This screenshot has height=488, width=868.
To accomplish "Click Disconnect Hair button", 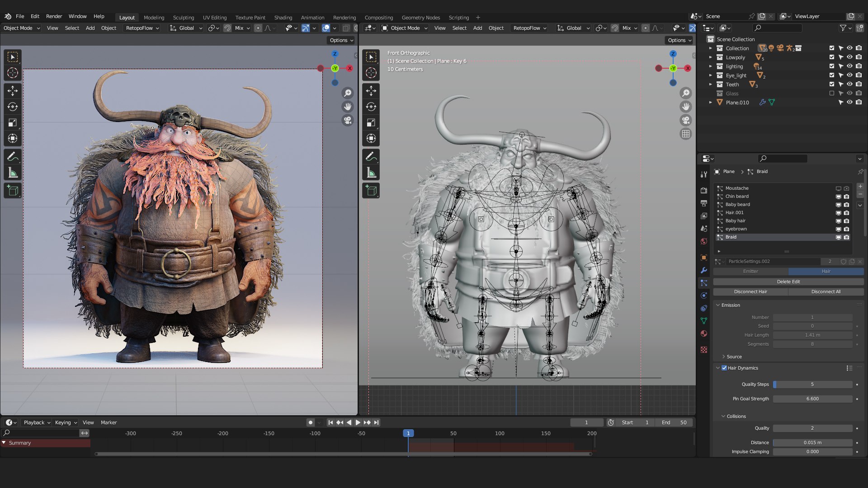I will (x=750, y=292).
